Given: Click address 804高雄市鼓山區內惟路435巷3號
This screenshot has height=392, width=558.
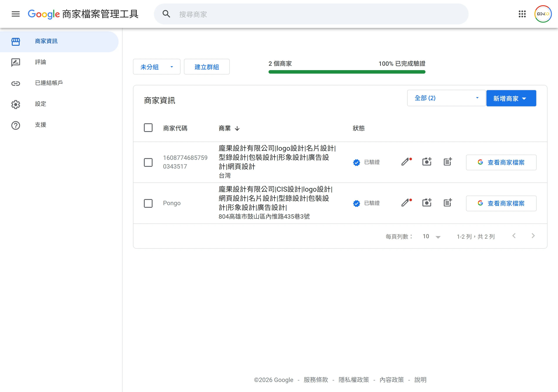Looking at the screenshot, I should click(264, 217).
